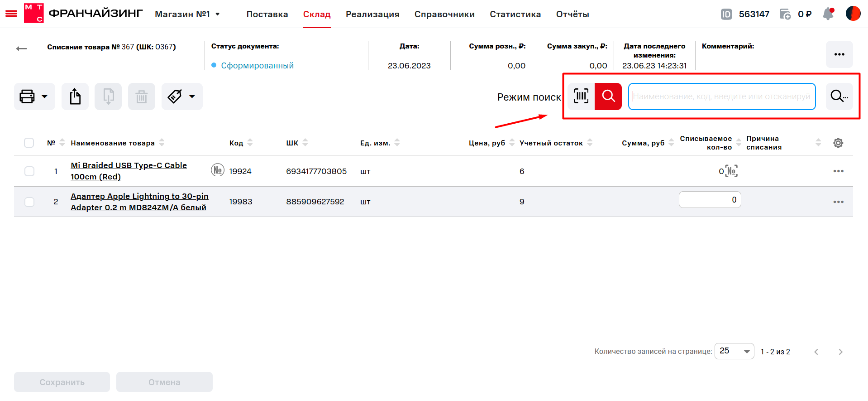Sort by ШК column
Image resolution: width=868 pixels, height=401 pixels.
305,143
